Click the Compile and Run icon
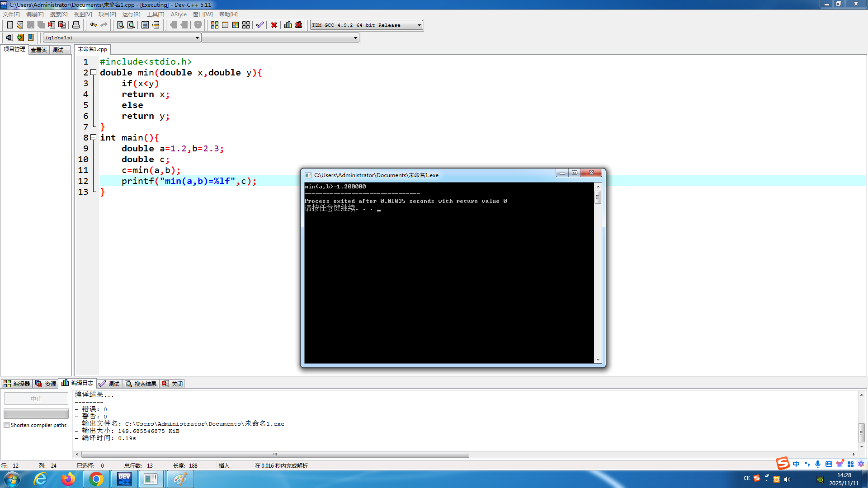The height and width of the screenshot is (488, 868). (x=236, y=25)
